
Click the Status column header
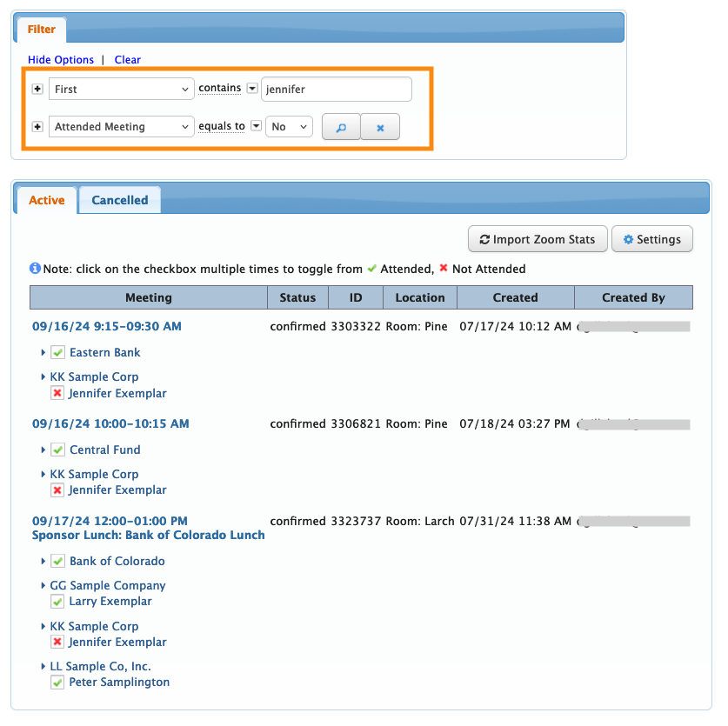coord(297,297)
